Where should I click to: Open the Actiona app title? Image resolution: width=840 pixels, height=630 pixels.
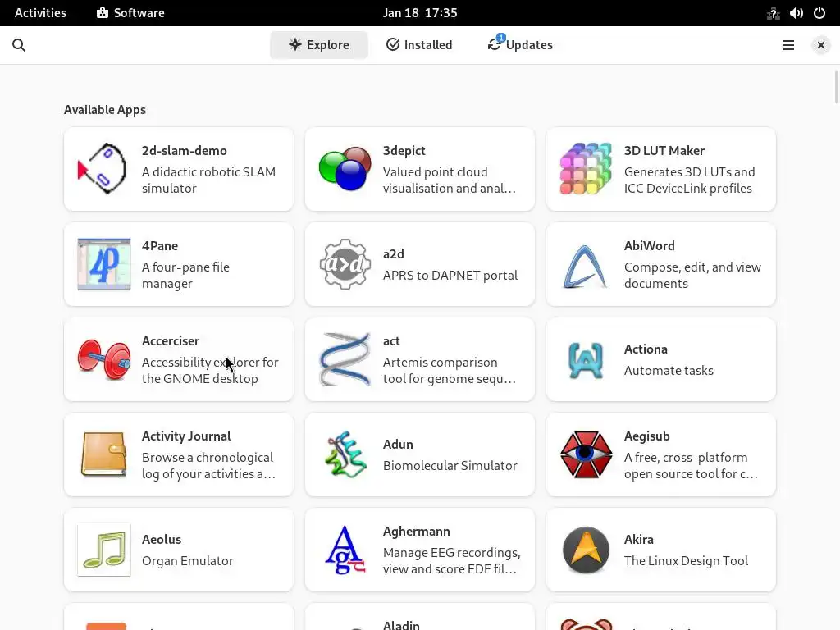tap(646, 349)
